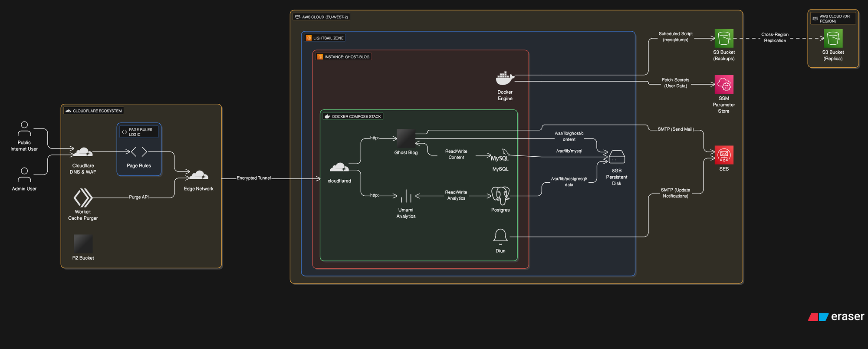Image resolution: width=868 pixels, height=349 pixels.
Task: Open the eraser logo link
Action: tap(836, 317)
